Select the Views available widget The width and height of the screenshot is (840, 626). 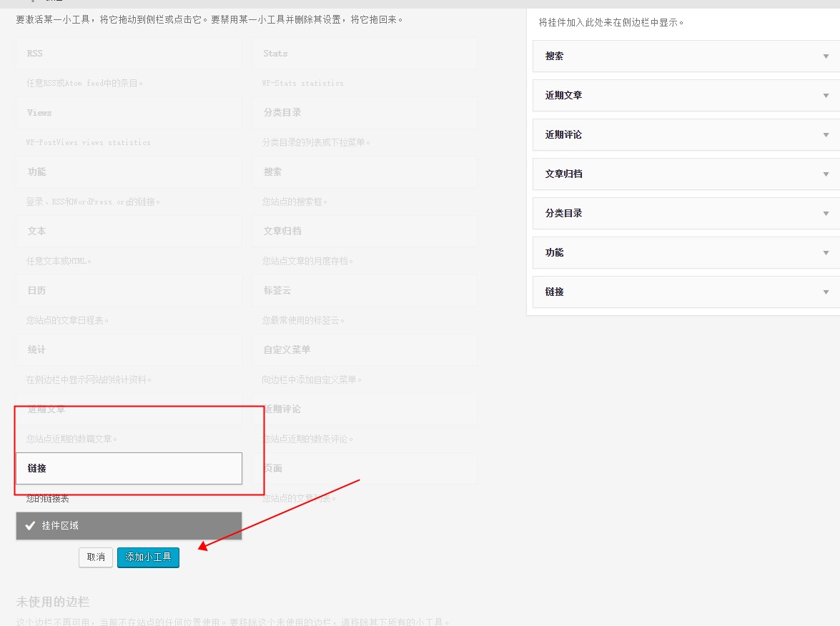[x=129, y=113]
